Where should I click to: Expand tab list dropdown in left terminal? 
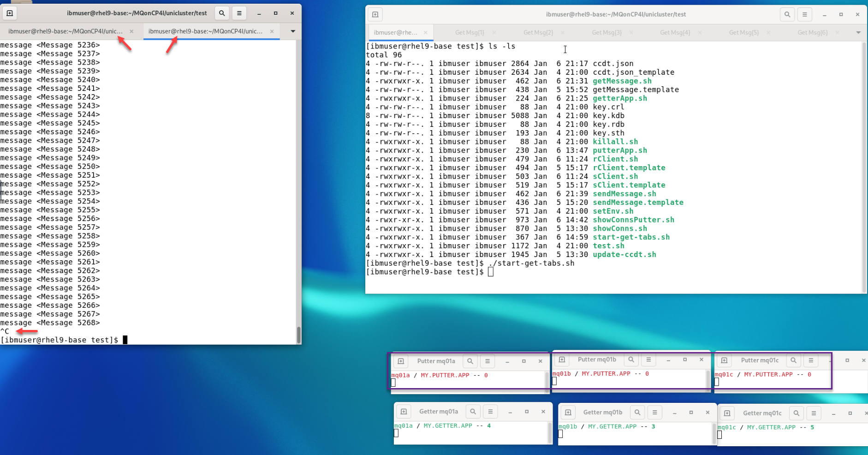coord(293,31)
